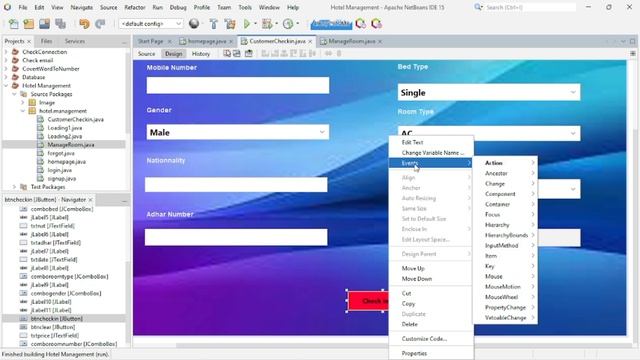Viewport: 640px width, 360px height.
Task: Click the memory usage bar in toolbar
Action: [x=331, y=24]
